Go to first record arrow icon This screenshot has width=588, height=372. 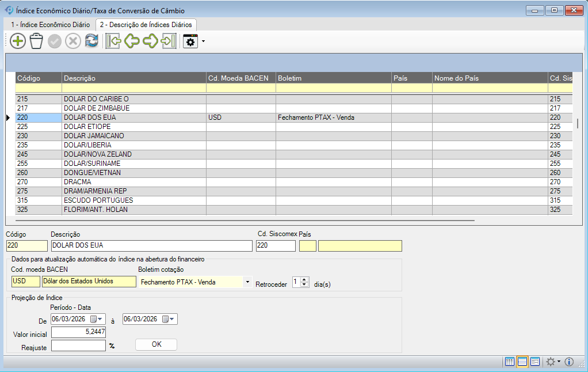pos(113,41)
